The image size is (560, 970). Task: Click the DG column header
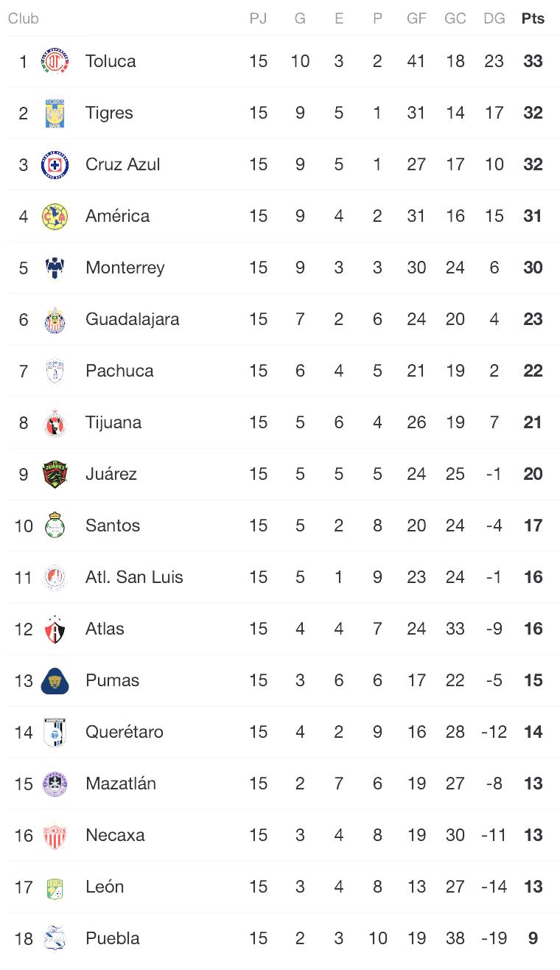pos(494,18)
